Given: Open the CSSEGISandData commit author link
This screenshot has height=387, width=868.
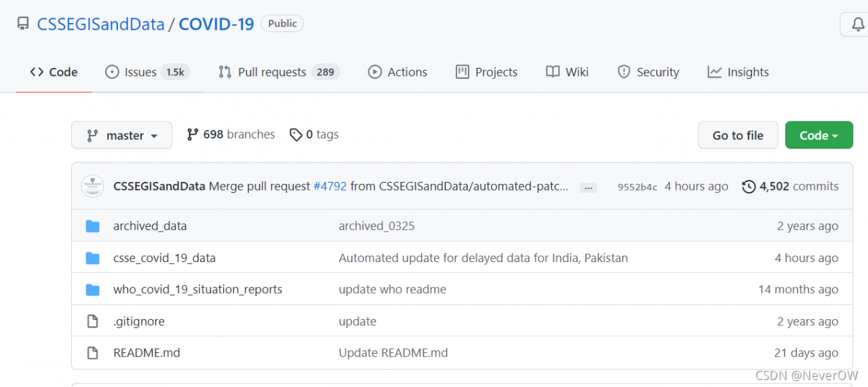Looking at the screenshot, I should pyautogui.click(x=159, y=186).
